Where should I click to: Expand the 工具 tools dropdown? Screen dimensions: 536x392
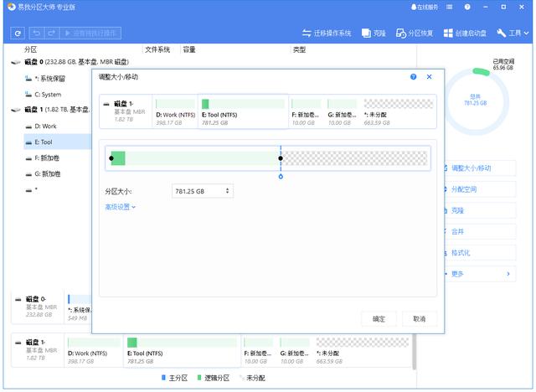coord(513,34)
